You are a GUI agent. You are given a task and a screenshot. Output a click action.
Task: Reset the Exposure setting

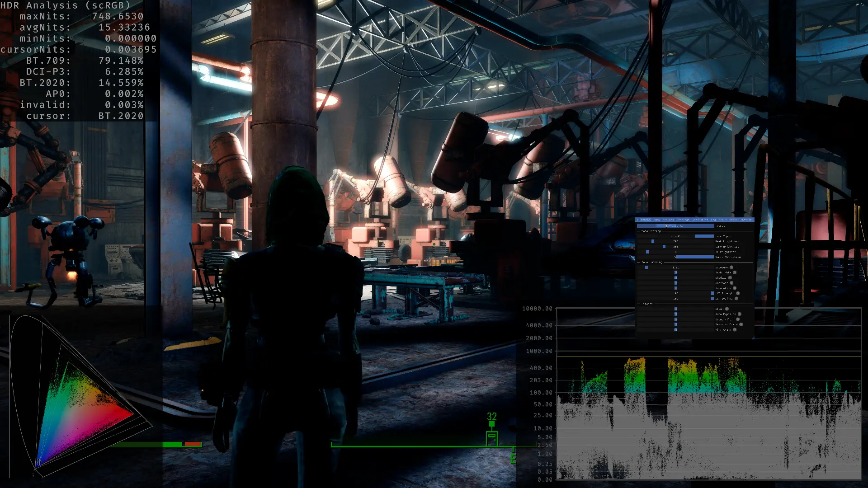(x=731, y=267)
